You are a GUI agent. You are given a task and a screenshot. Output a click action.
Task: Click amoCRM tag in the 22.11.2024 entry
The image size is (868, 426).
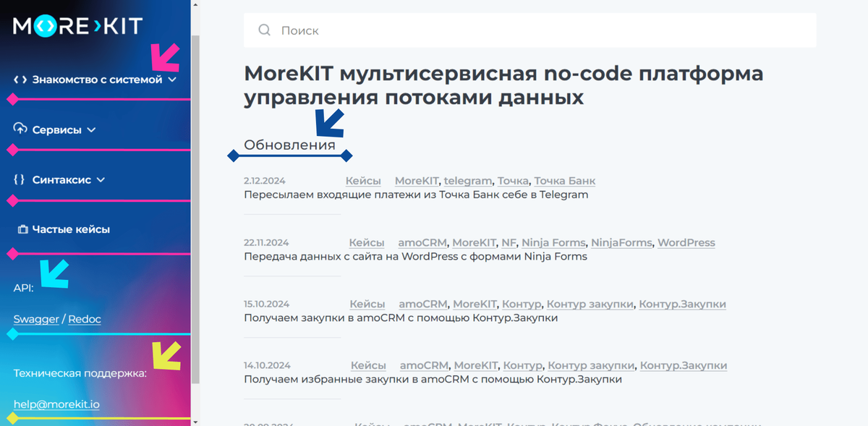coord(422,242)
